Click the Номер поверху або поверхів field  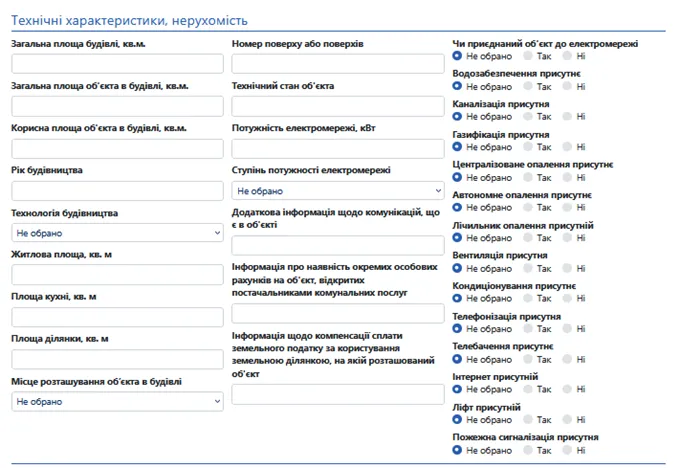[337, 63]
